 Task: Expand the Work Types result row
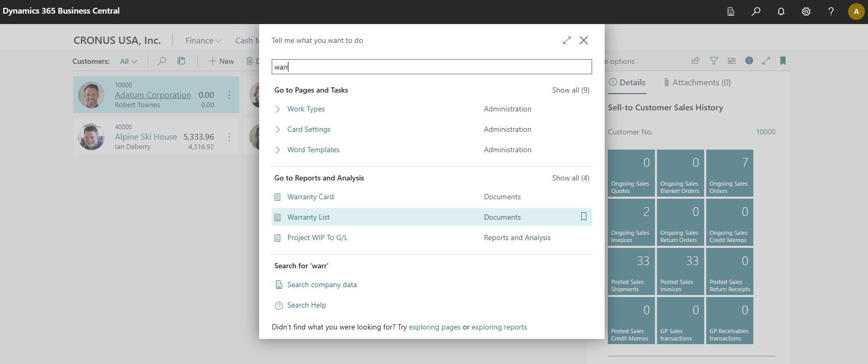click(x=277, y=109)
